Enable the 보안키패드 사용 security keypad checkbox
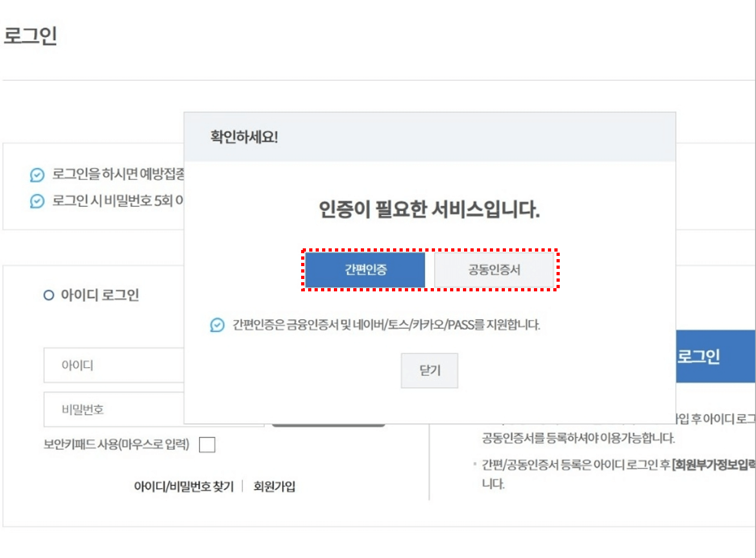Viewport: 756px width, 558px height. [206, 444]
